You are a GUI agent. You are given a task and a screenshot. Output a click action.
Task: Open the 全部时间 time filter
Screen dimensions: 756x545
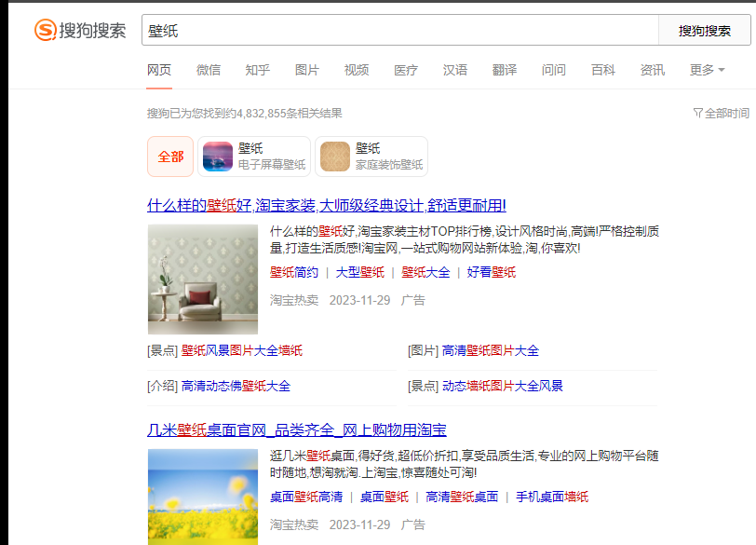click(x=722, y=114)
